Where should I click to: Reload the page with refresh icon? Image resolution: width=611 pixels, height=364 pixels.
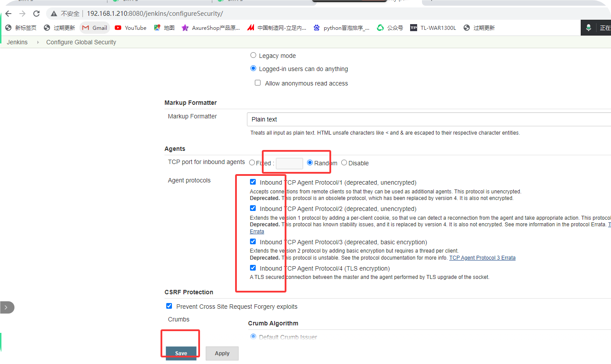click(x=36, y=14)
